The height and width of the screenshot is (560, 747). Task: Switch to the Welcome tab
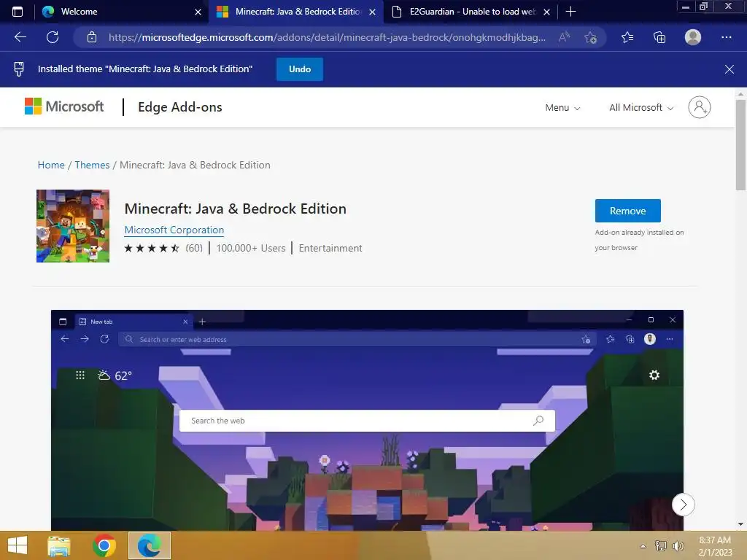[122, 12]
